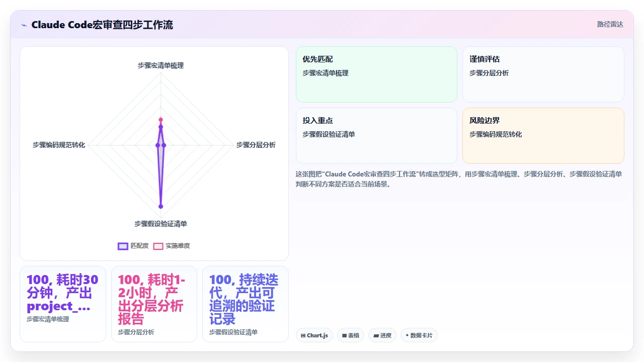Open the 耗时30分钟 stat card

63,304
